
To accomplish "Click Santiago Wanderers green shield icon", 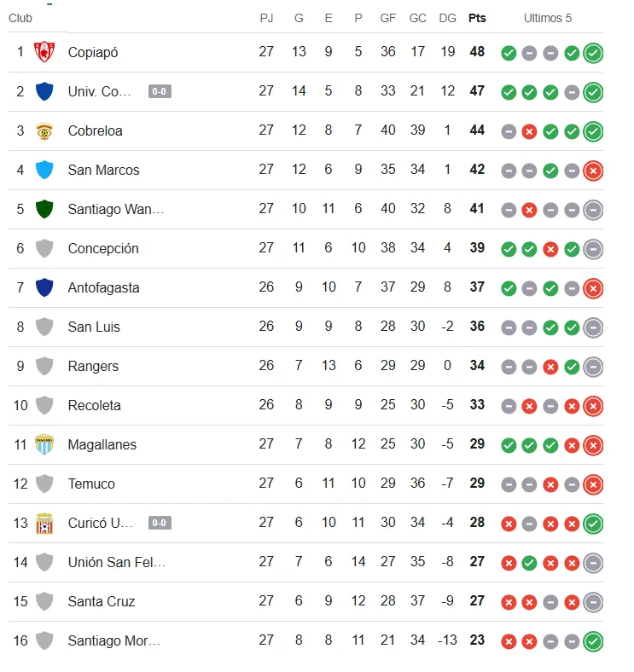I will click(x=44, y=209).
